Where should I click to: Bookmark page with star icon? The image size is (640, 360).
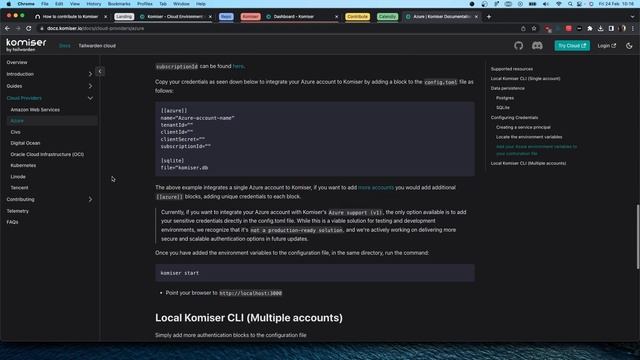pyautogui.click(x=534, y=29)
